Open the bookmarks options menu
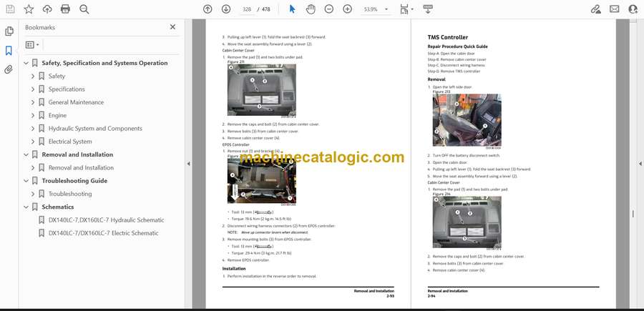 [x=32, y=44]
